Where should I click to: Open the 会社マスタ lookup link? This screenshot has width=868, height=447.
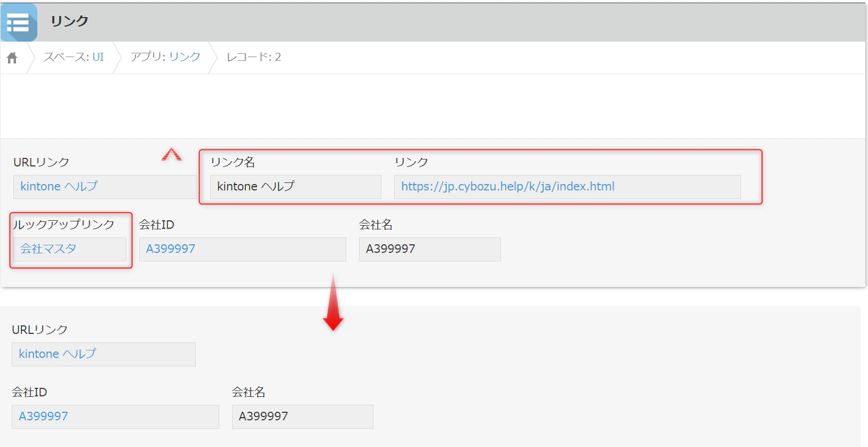49,249
